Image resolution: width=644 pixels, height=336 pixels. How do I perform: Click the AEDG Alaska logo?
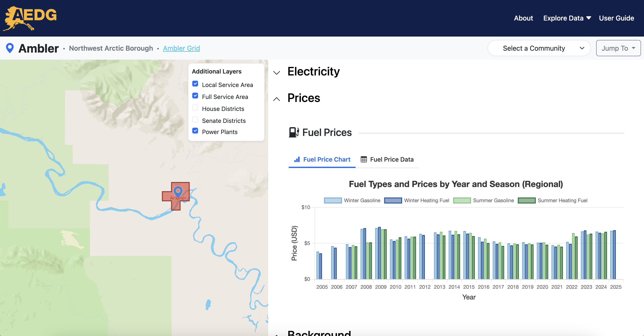tap(30, 18)
